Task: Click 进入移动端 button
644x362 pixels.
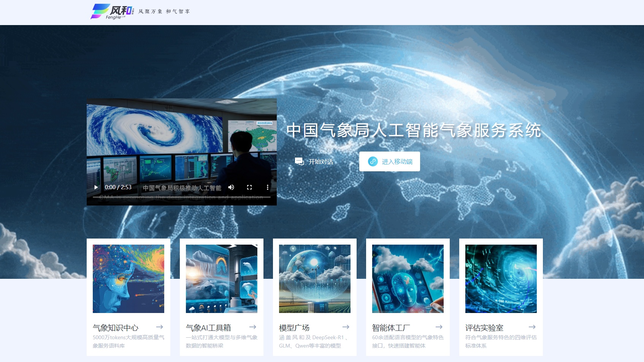Action: pyautogui.click(x=389, y=161)
